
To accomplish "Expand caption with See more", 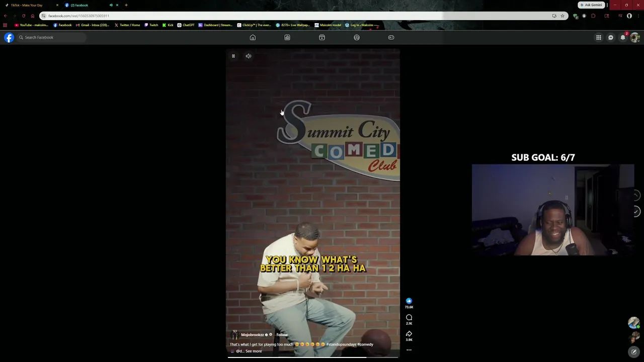I will click(x=254, y=351).
